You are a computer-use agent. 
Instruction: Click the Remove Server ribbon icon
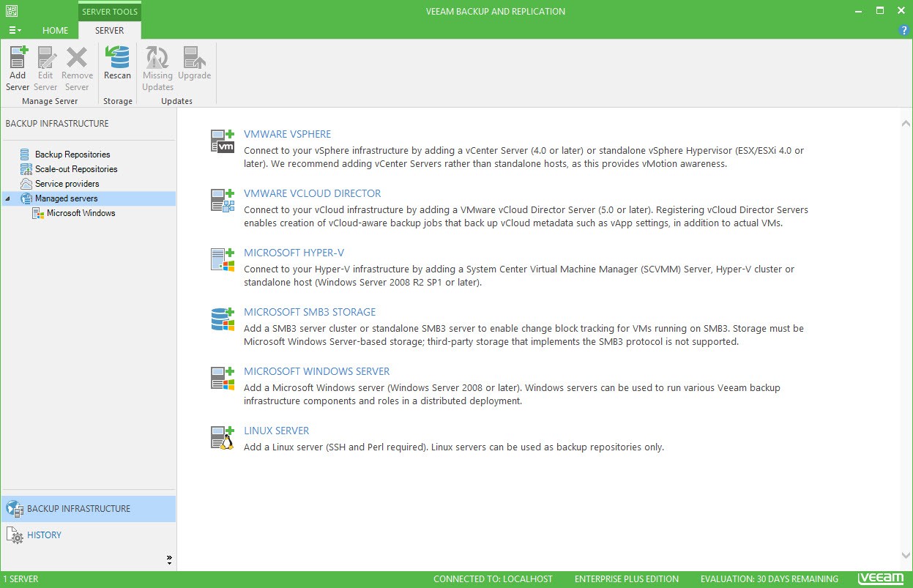tap(77, 57)
